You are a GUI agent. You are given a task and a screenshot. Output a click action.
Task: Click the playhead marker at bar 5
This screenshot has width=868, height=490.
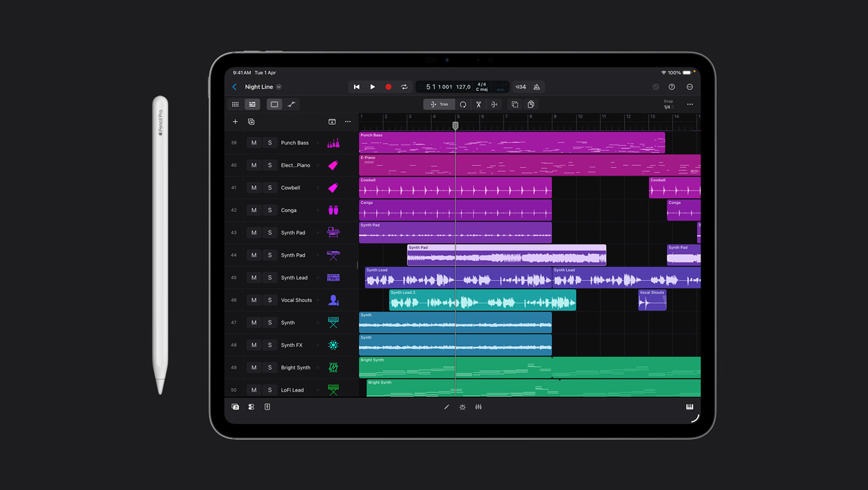coord(455,126)
